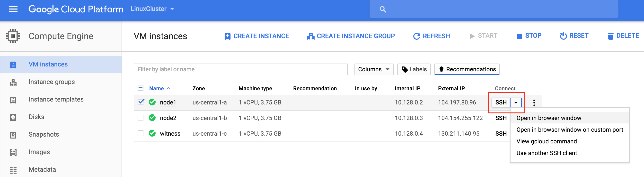644x177 pixels.
Task: Click the Compute Engine chip icon
Action: coord(13,36)
